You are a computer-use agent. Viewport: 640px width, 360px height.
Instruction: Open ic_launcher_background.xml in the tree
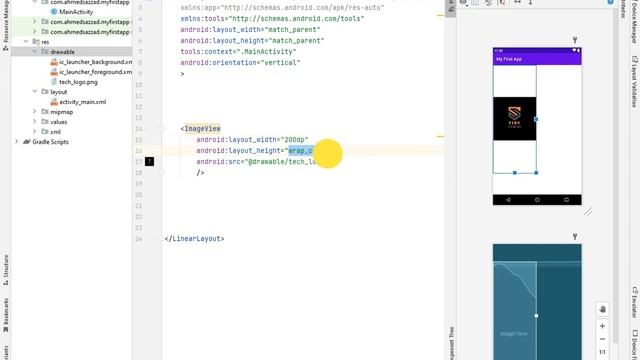click(96, 62)
